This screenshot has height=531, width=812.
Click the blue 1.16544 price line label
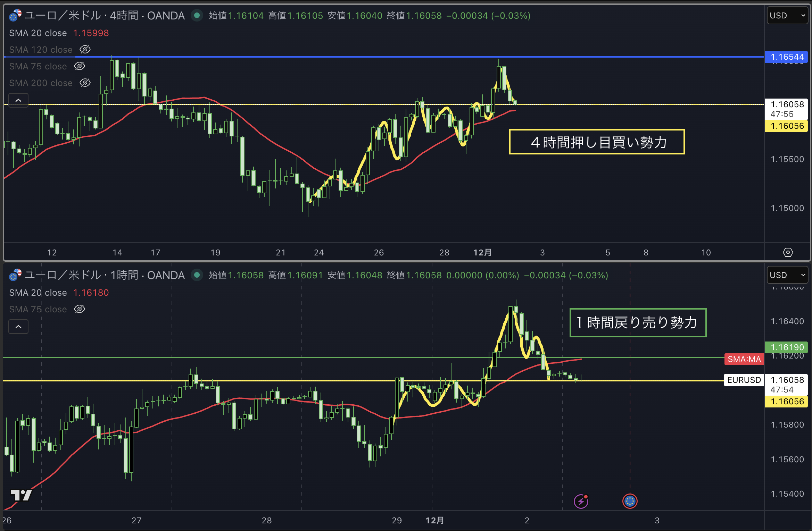pyautogui.click(x=787, y=57)
